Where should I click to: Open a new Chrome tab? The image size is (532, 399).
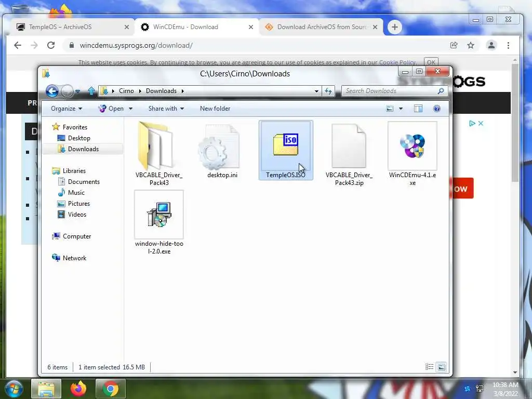[395, 27]
